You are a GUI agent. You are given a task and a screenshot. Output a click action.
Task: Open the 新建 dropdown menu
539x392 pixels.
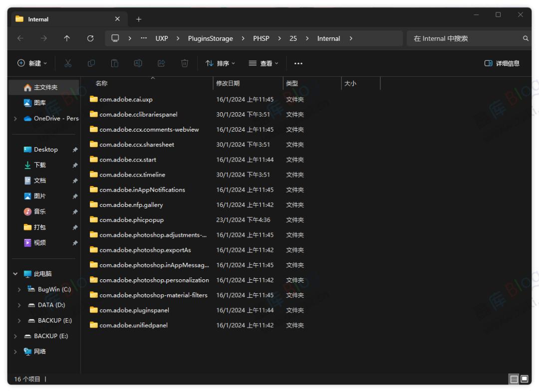point(32,63)
